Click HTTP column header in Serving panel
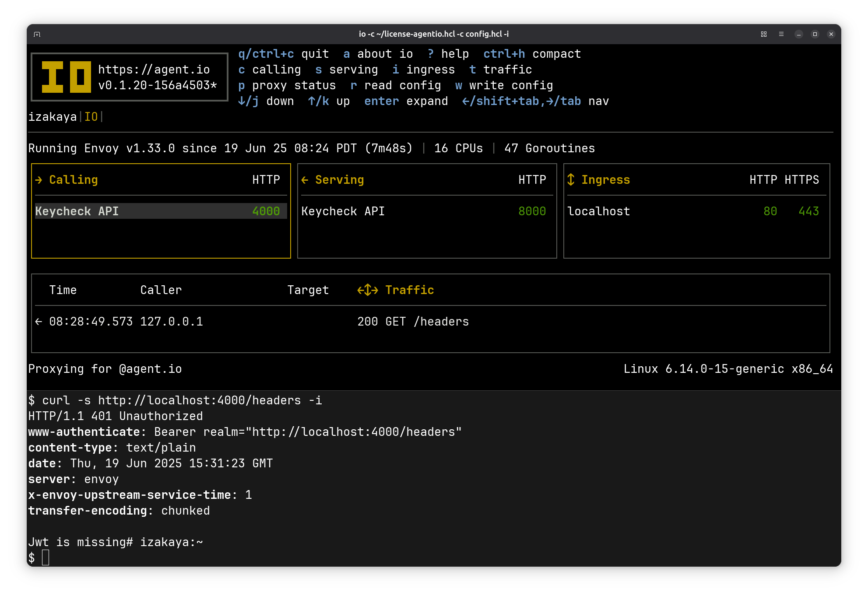Screen dimensions: 868x596 tap(532, 180)
